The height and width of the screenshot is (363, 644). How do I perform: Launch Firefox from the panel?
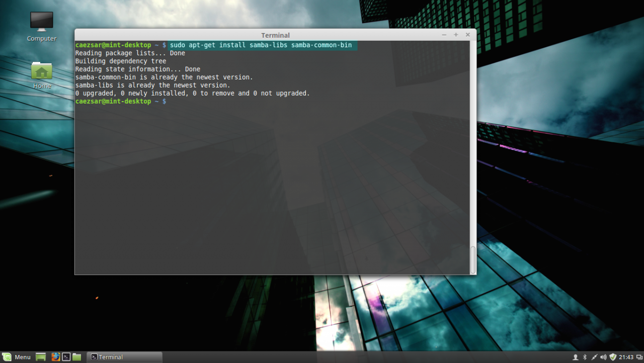pyautogui.click(x=55, y=357)
